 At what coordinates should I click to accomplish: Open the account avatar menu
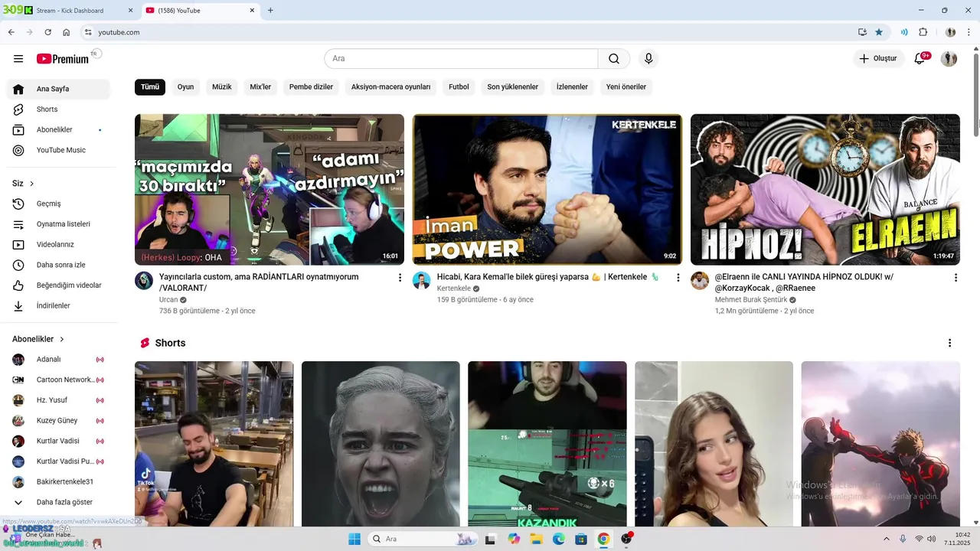coord(949,59)
